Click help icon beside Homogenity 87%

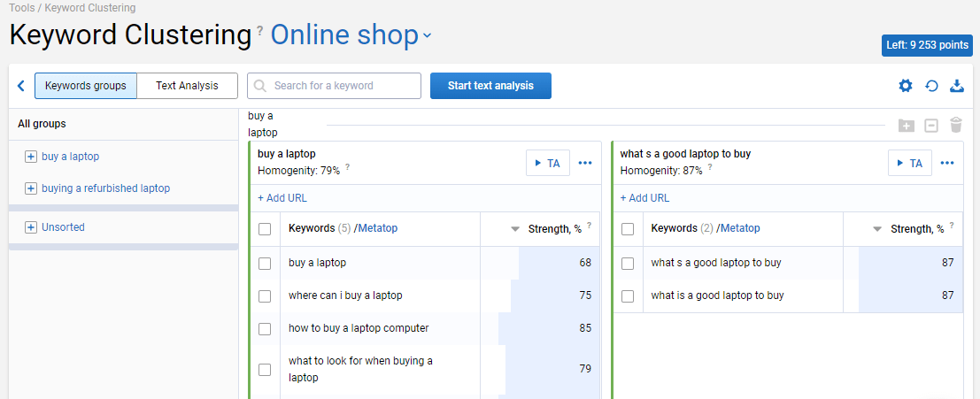coord(710,167)
